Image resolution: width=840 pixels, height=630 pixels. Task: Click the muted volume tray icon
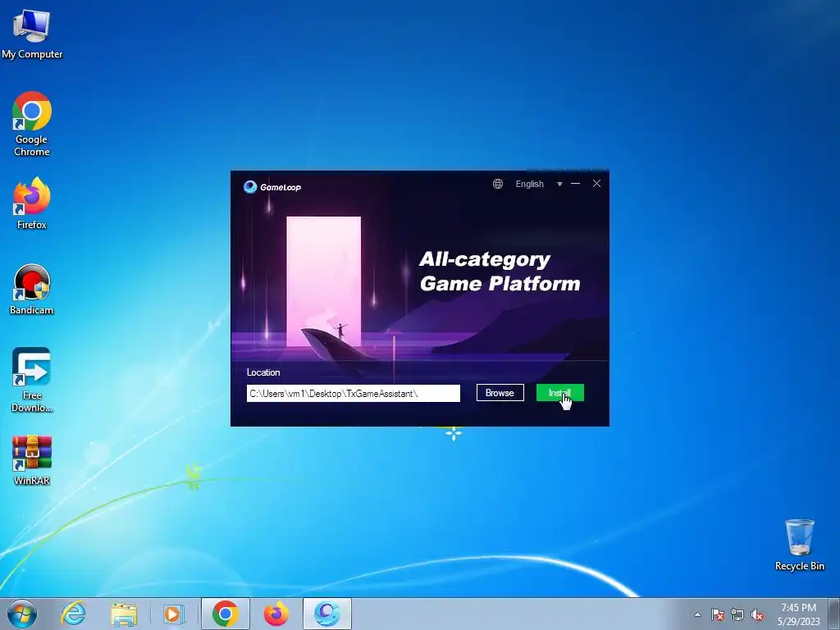[757, 614]
